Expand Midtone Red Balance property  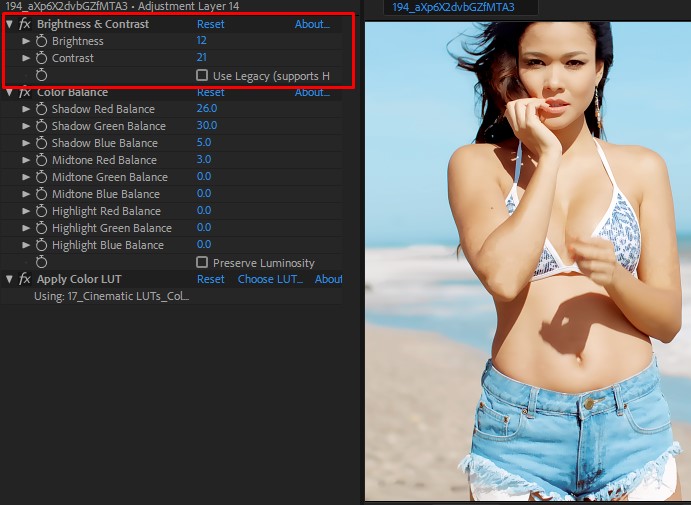26,160
